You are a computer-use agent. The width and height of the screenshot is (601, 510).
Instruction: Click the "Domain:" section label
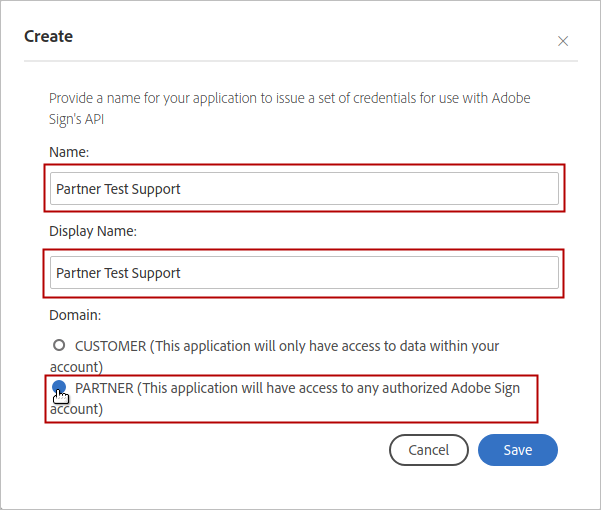[x=75, y=315]
